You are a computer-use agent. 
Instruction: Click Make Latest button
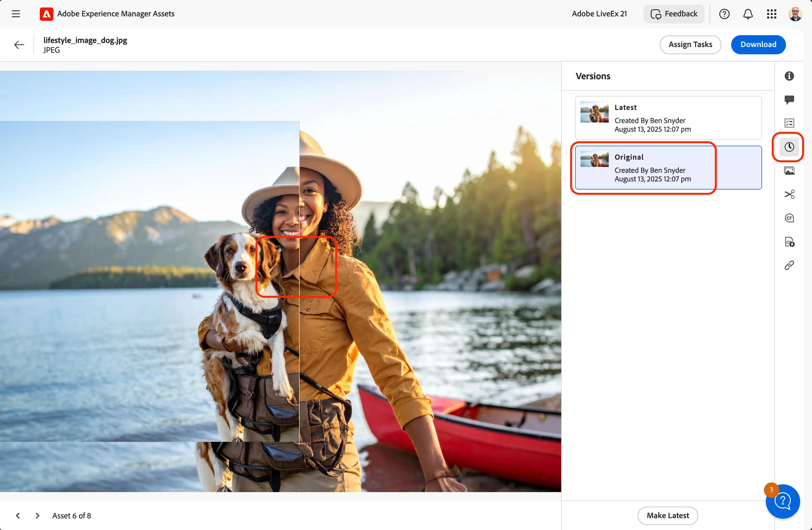(667, 516)
